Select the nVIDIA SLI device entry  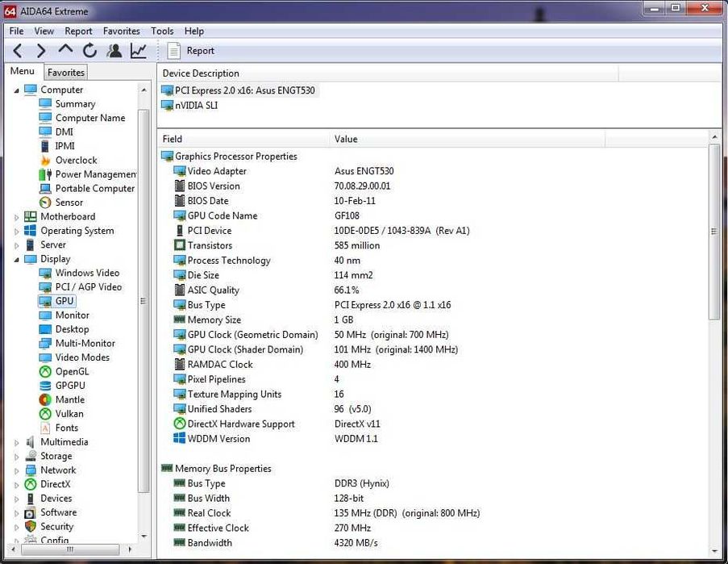coord(189,106)
